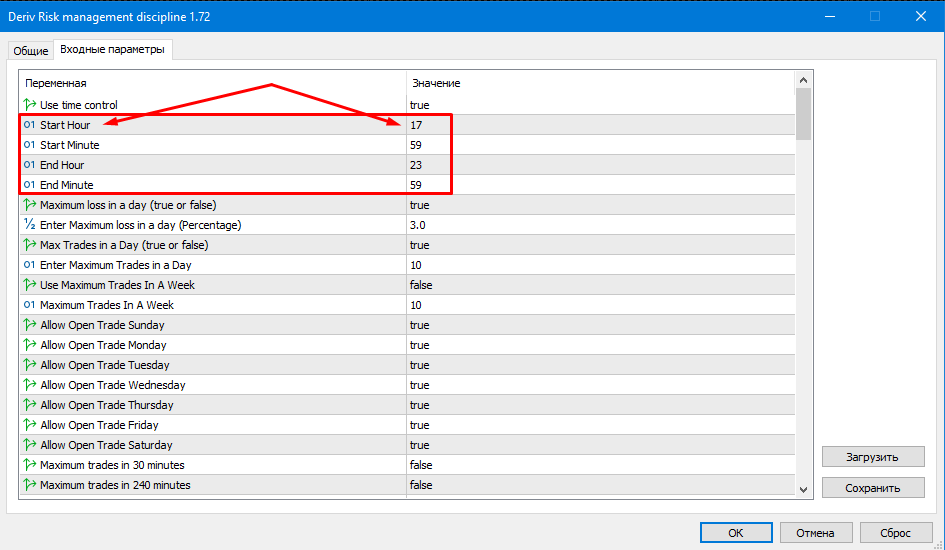Image resolution: width=945 pixels, height=550 pixels.
Task: Click the 'Enter Maximum loss in a day (Percentage)' label
Action: click(140, 225)
